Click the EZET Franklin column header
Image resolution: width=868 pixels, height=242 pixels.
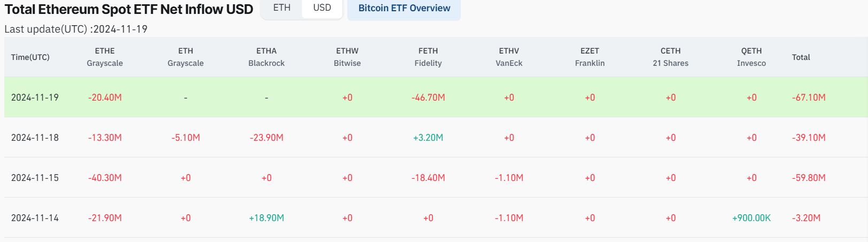coord(590,57)
